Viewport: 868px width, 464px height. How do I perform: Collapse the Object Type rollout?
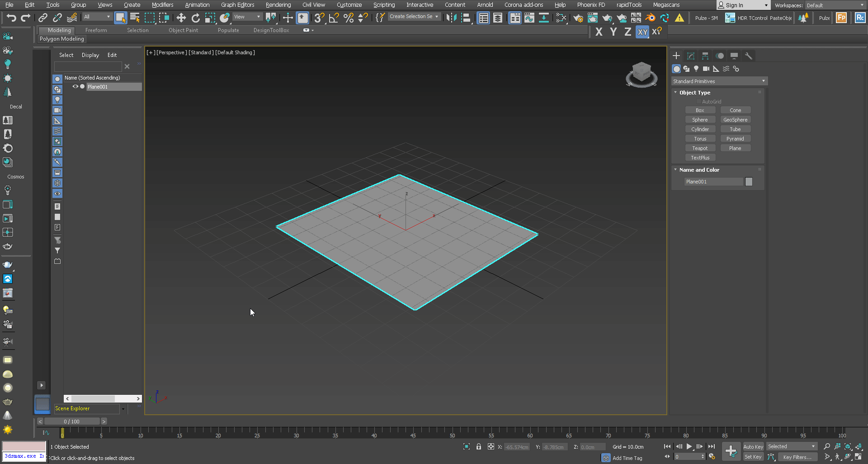click(694, 92)
